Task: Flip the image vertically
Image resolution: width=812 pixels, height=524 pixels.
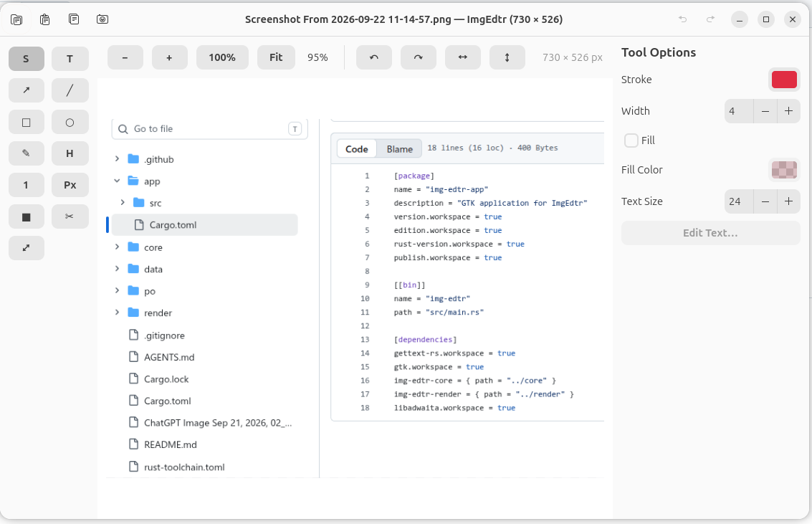Action: [507, 57]
